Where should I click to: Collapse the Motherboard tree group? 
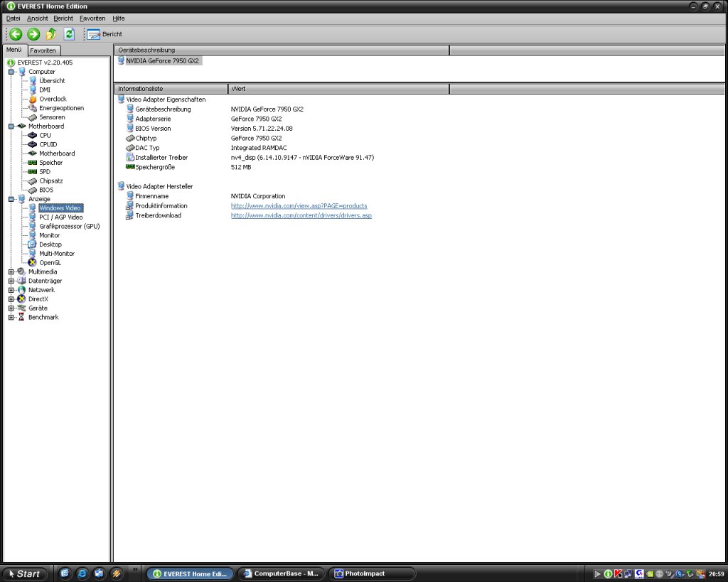(x=11, y=126)
